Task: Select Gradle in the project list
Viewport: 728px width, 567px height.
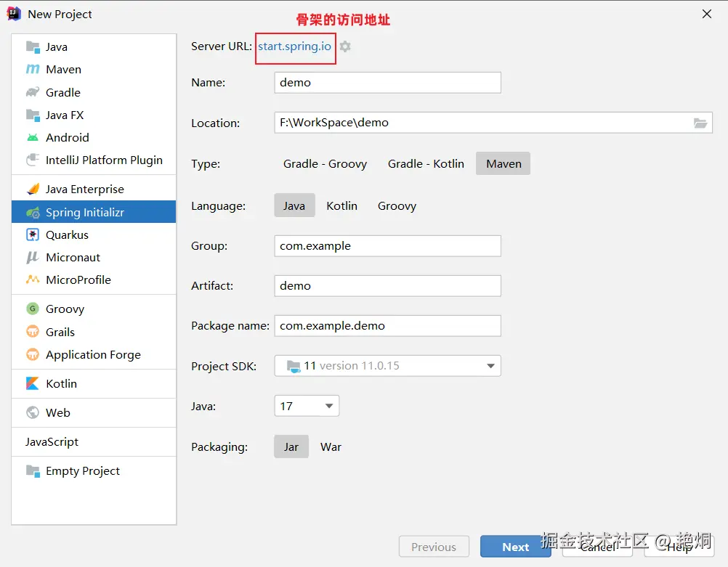Action: tap(94, 92)
